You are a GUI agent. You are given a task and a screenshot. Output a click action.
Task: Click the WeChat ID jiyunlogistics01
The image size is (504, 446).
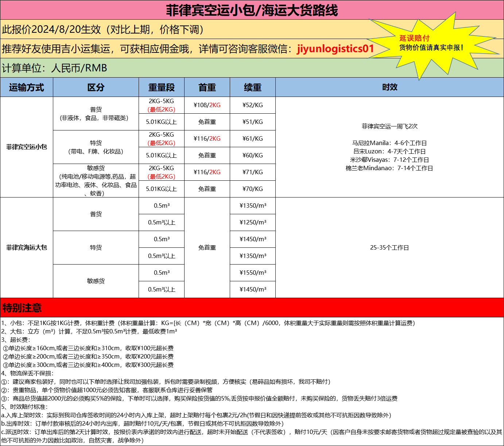click(x=336, y=49)
